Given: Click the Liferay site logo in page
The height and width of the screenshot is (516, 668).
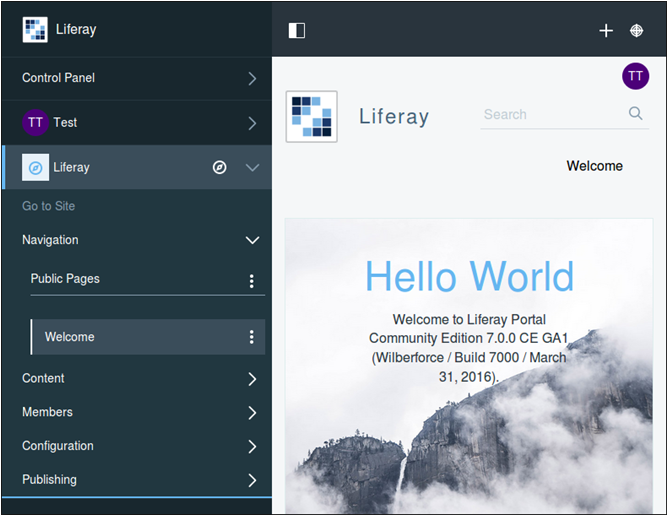Looking at the screenshot, I should (x=311, y=117).
